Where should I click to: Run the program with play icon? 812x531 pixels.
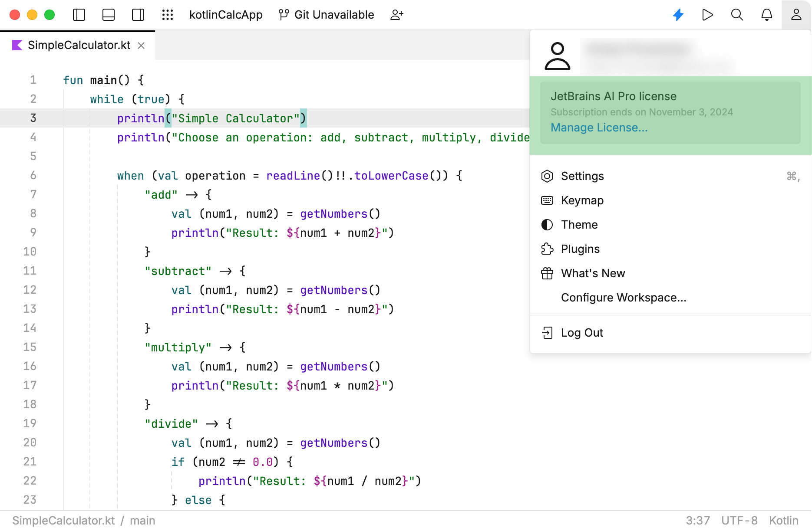click(x=707, y=15)
